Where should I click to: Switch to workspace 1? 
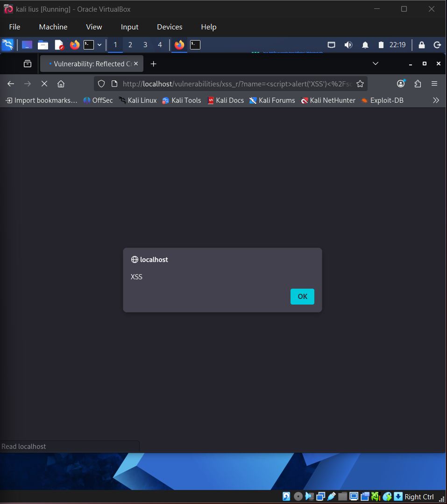(x=115, y=45)
